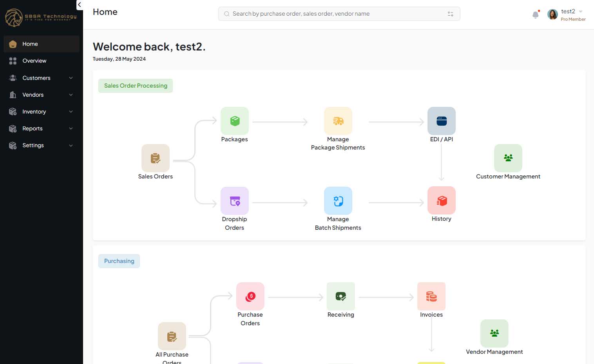Click the Purchasing section label
Image resolution: width=594 pixels, height=364 pixels.
point(119,261)
